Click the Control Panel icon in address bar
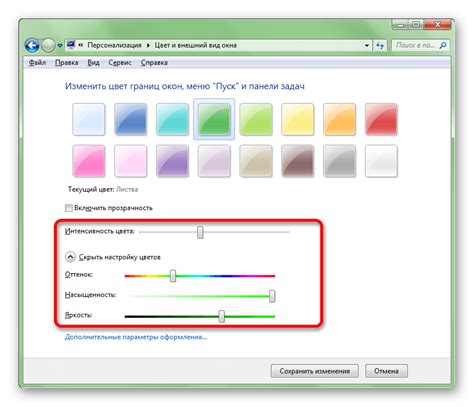This screenshot has width=474, height=407. click(71, 45)
